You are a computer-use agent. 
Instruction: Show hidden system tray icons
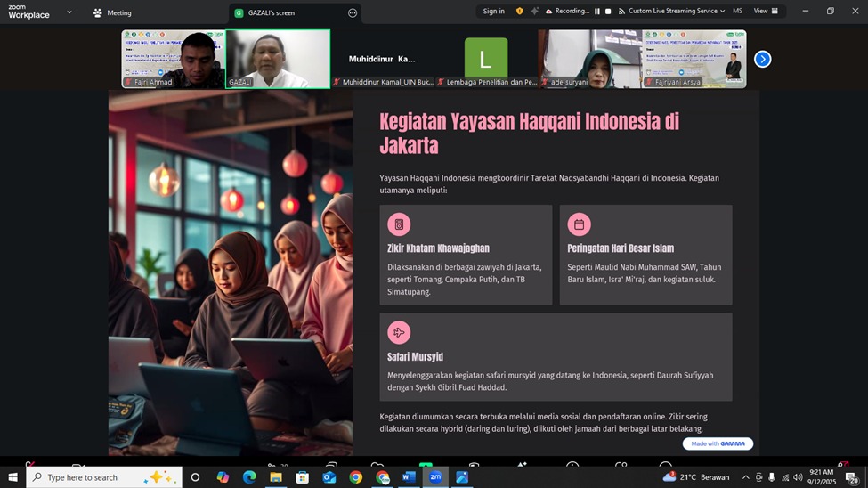pos(746,477)
